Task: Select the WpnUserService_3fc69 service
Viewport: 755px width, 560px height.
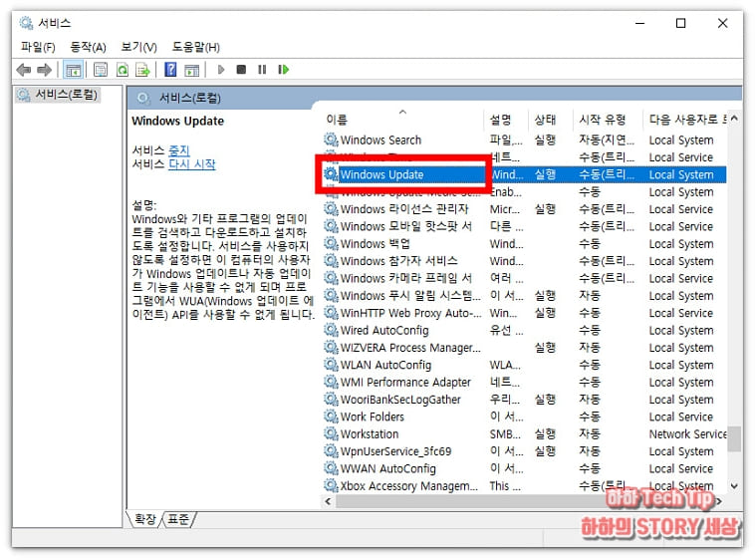Action: [525, 452]
